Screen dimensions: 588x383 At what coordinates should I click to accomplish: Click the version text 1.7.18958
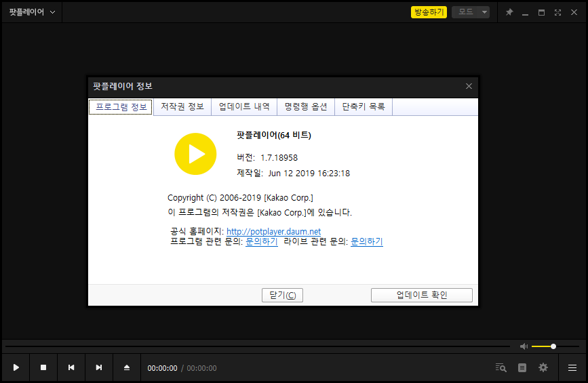279,158
